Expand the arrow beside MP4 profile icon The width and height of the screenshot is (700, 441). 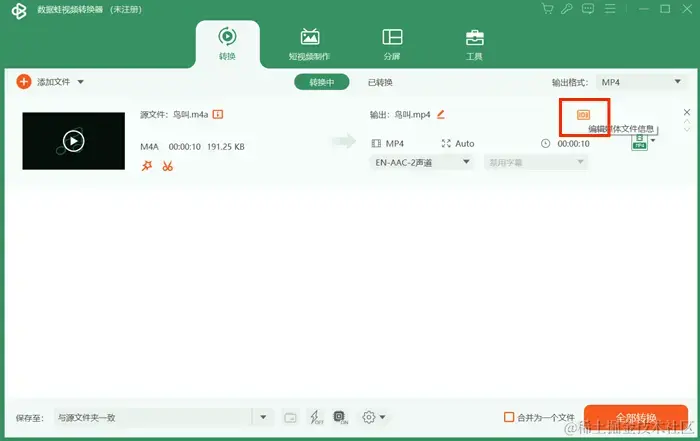click(653, 141)
